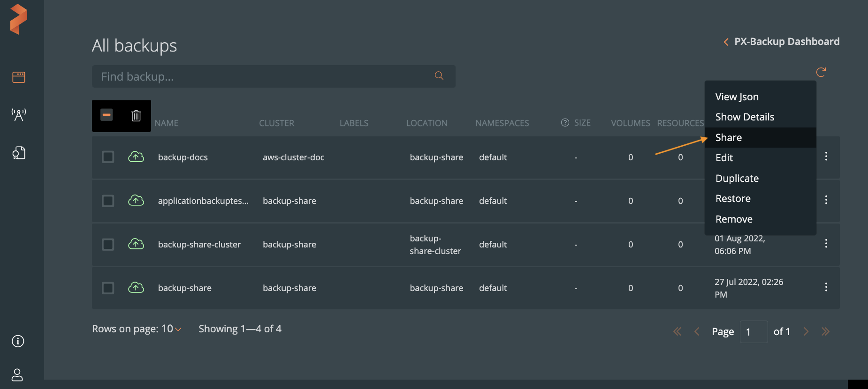868x389 pixels.
Task: Open the user profile icon
Action: 17,375
